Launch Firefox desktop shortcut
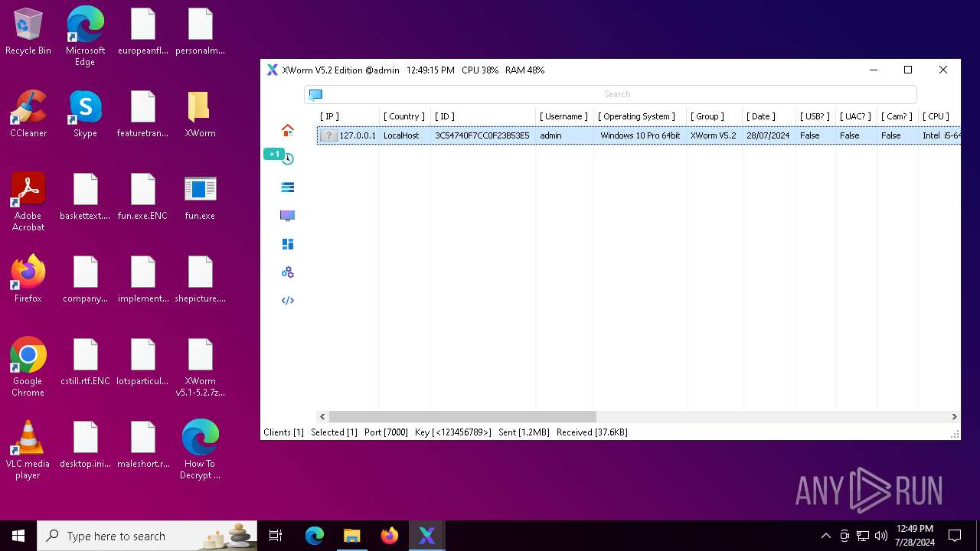Screen dimensions: 980x551 (x=28, y=279)
